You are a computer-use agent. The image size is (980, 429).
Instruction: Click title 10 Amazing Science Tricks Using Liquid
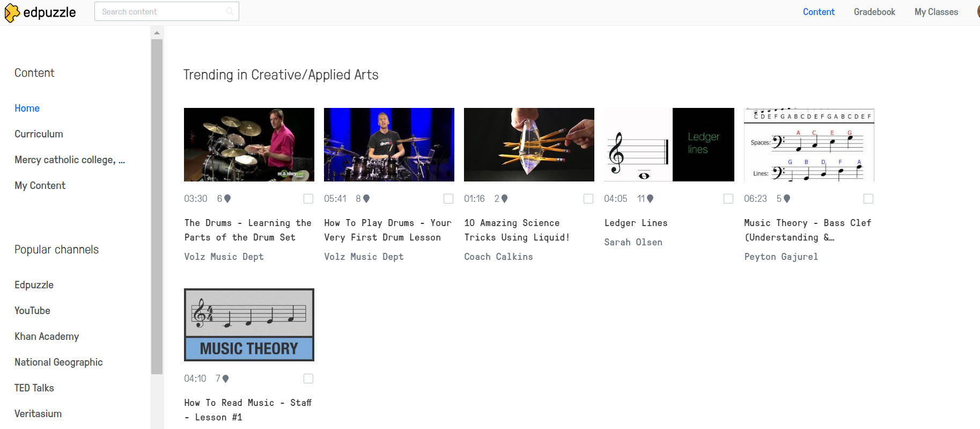click(x=517, y=230)
